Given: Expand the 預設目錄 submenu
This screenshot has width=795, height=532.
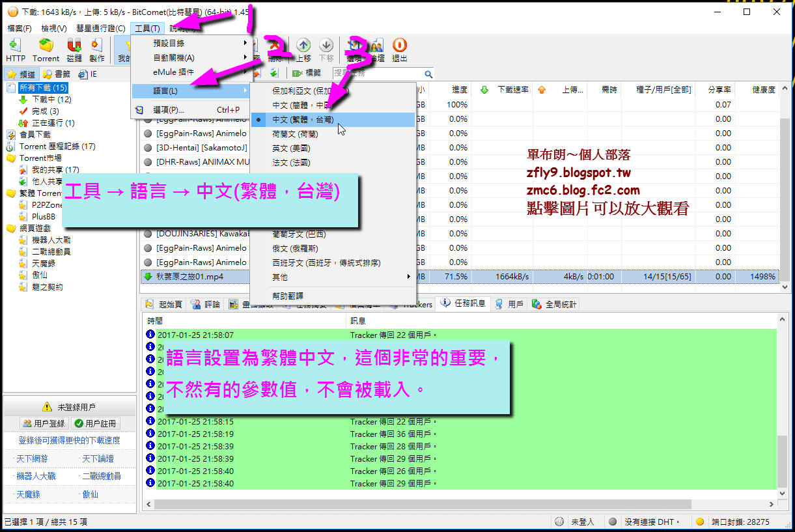Looking at the screenshot, I should pos(191,43).
